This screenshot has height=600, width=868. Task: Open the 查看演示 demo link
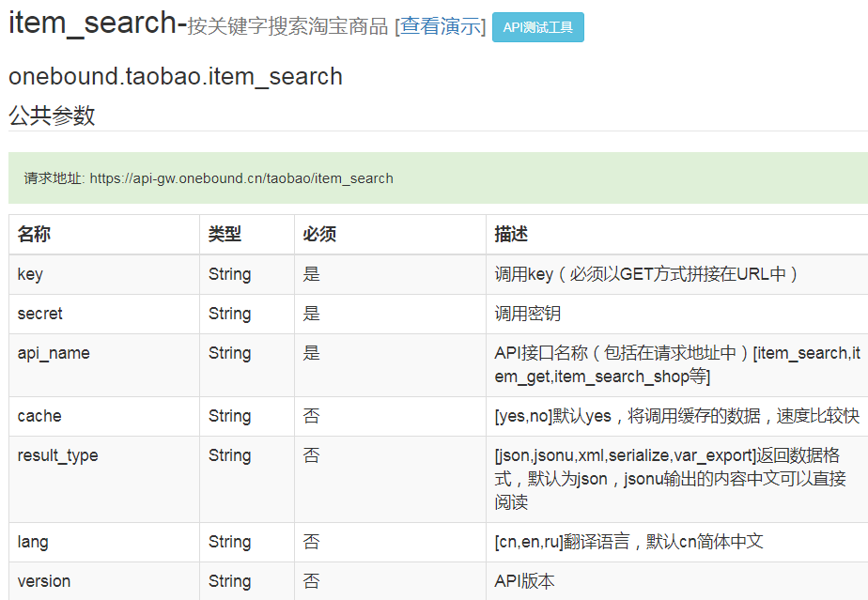click(x=440, y=26)
